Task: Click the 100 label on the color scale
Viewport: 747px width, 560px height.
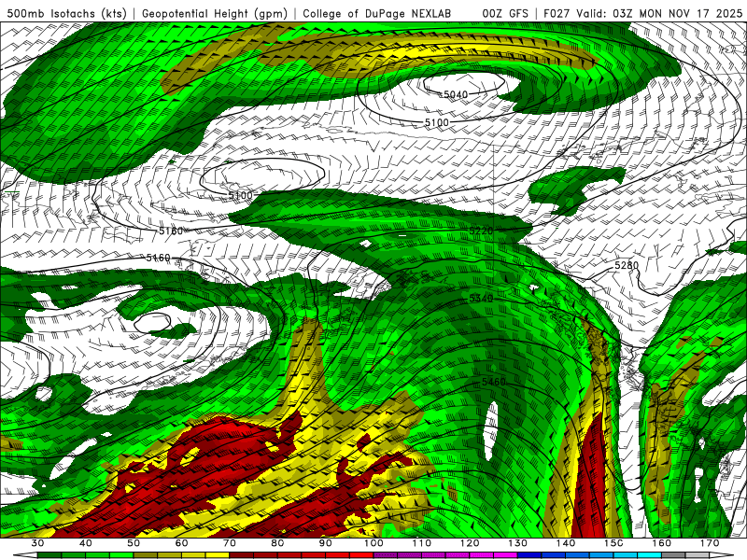Action: point(374,543)
